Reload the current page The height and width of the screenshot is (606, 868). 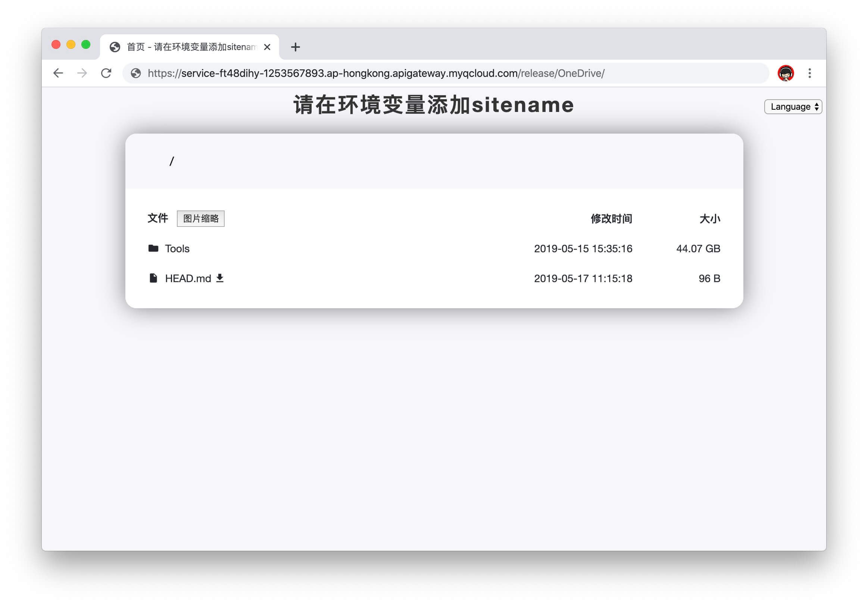click(x=106, y=73)
